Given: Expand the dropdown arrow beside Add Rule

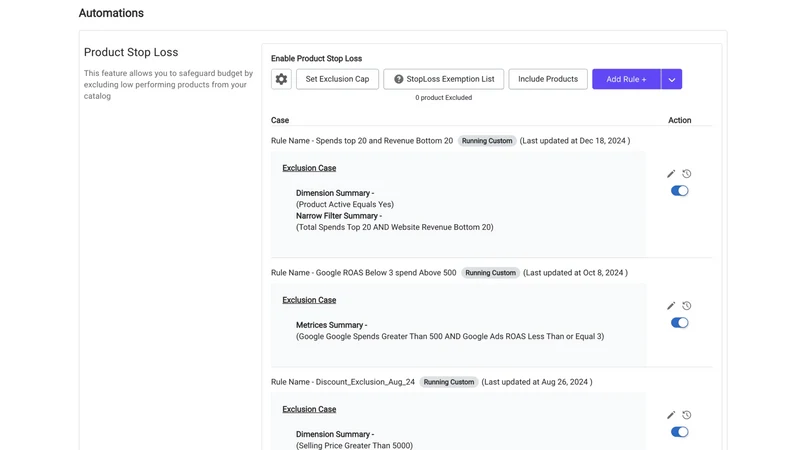Looking at the screenshot, I should pos(671,79).
